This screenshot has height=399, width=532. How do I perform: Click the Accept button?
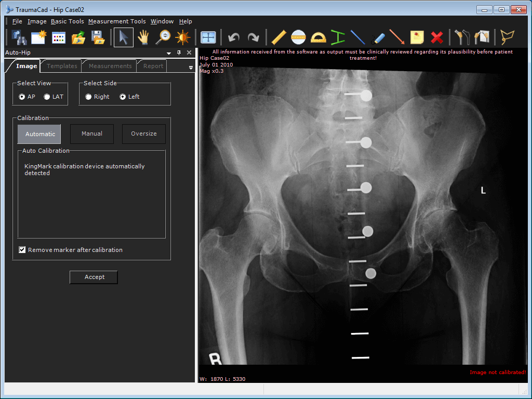(x=94, y=277)
